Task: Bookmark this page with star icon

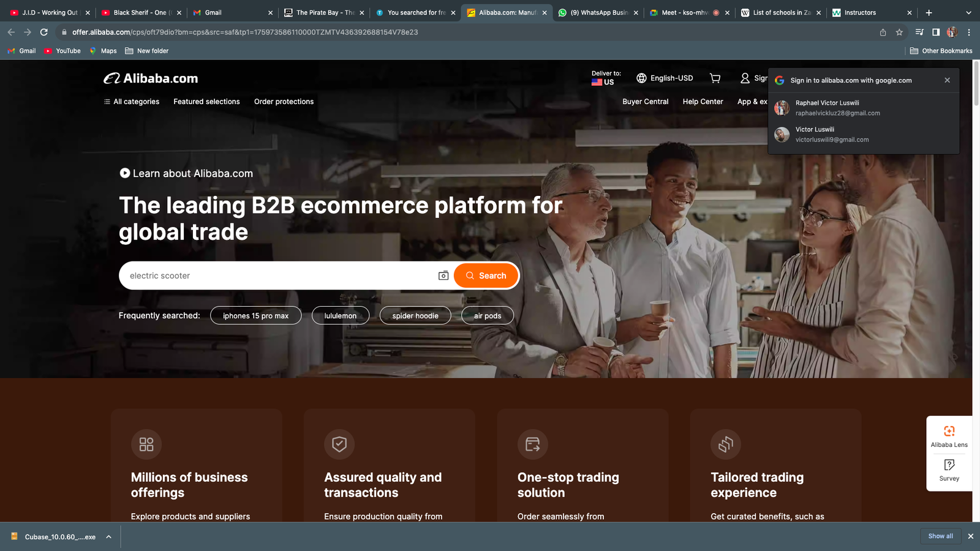Action: pyautogui.click(x=899, y=32)
